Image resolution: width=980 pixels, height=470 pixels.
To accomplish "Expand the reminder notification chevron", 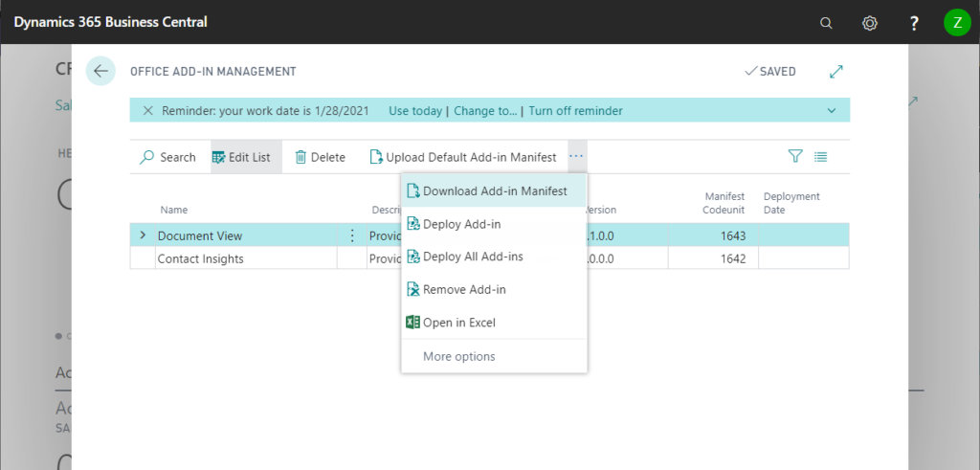I will point(832,111).
